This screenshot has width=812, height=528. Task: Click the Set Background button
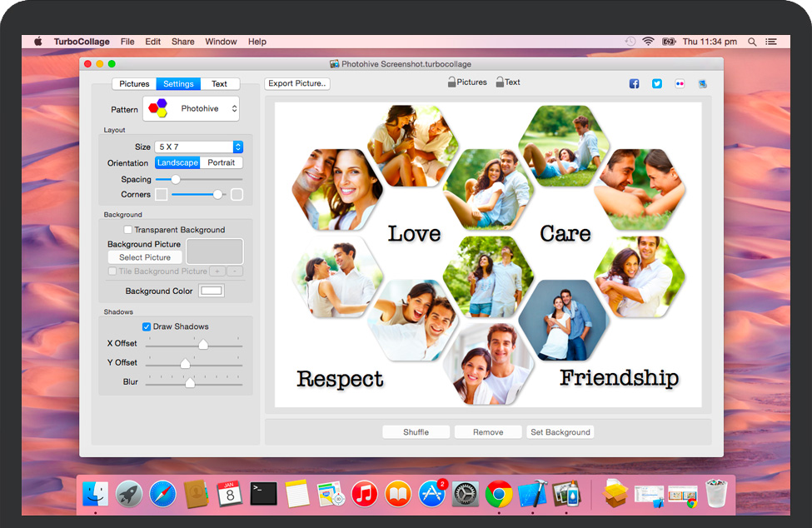coord(560,432)
